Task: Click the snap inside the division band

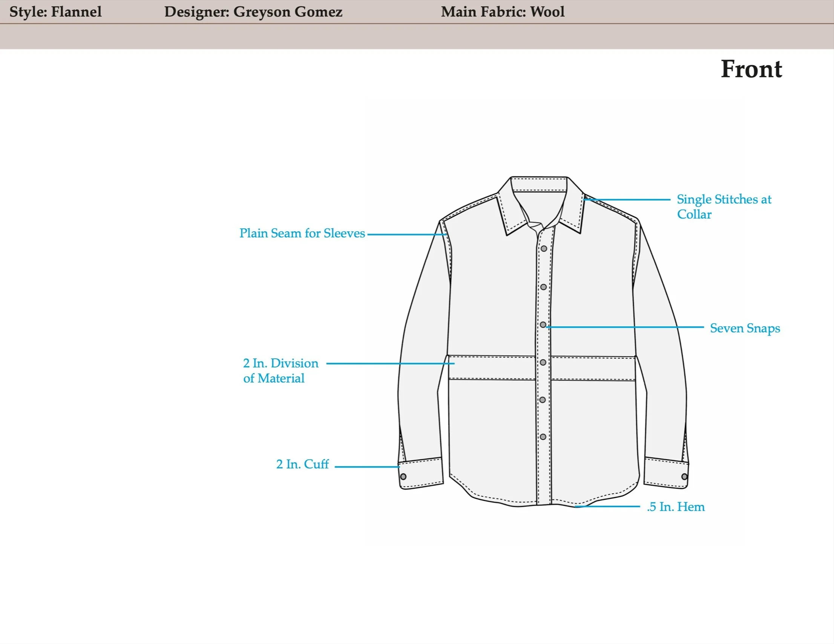Action: pos(543,362)
